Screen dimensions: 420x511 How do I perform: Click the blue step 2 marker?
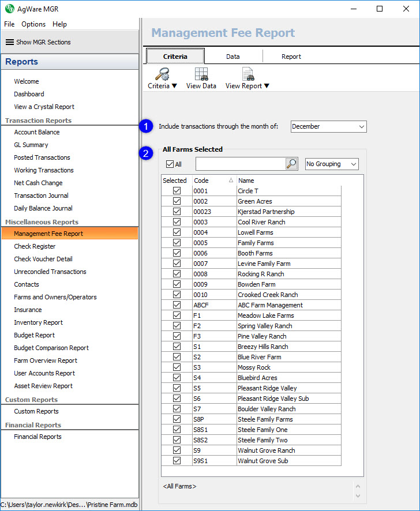pyautogui.click(x=147, y=153)
